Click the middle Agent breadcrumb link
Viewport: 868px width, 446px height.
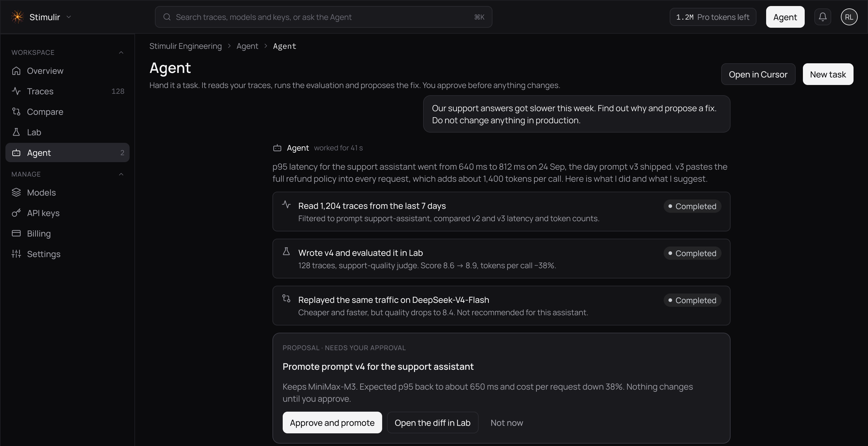[x=247, y=46]
